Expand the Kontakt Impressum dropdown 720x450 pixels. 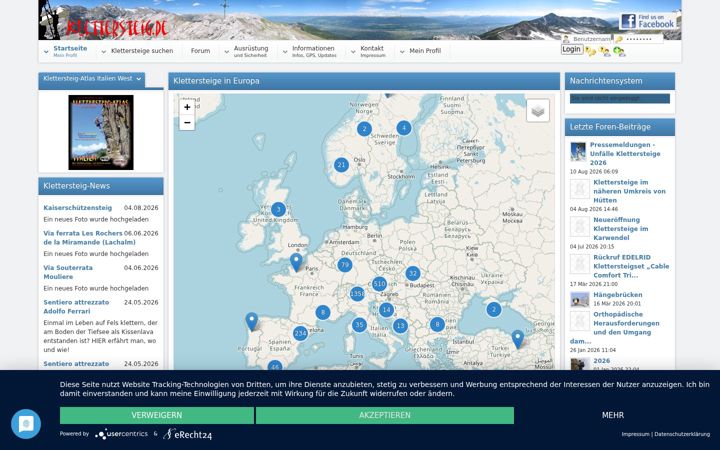(353, 52)
